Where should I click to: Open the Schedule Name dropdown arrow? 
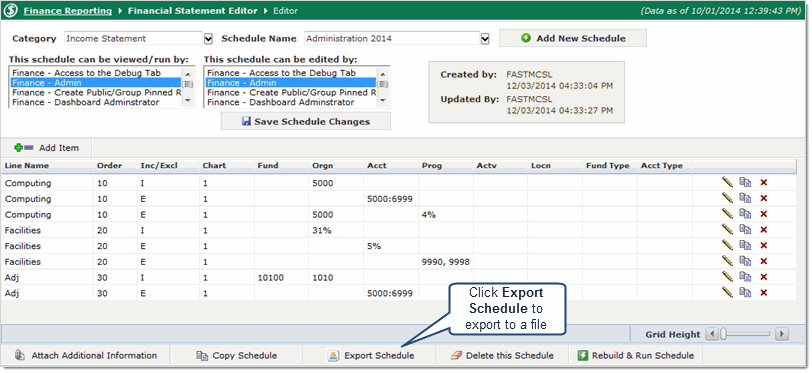[485, 39]
